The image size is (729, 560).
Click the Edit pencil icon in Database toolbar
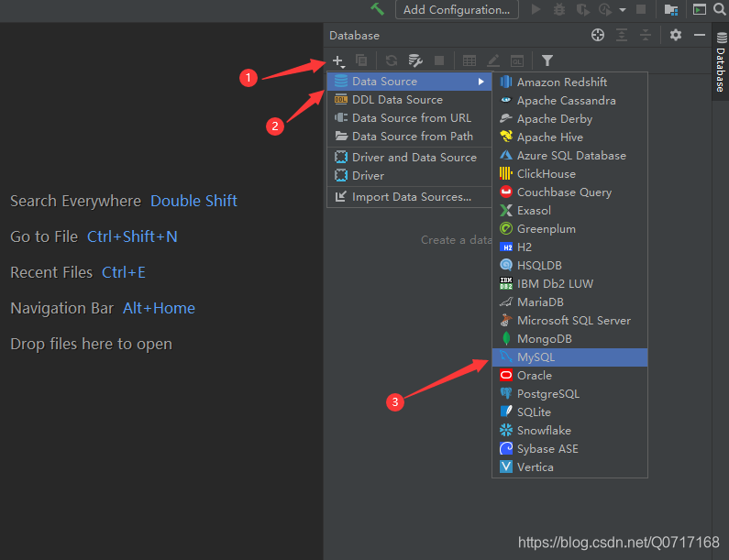[492, 60]
